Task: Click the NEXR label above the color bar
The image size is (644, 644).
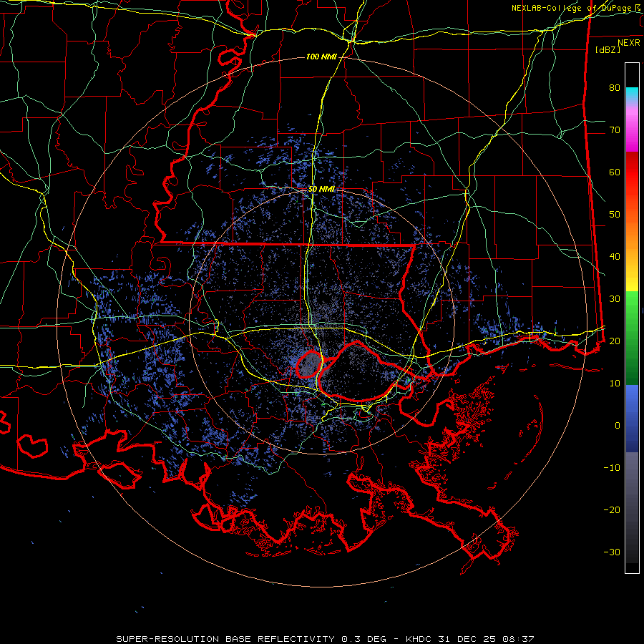Action: point(629,43)
